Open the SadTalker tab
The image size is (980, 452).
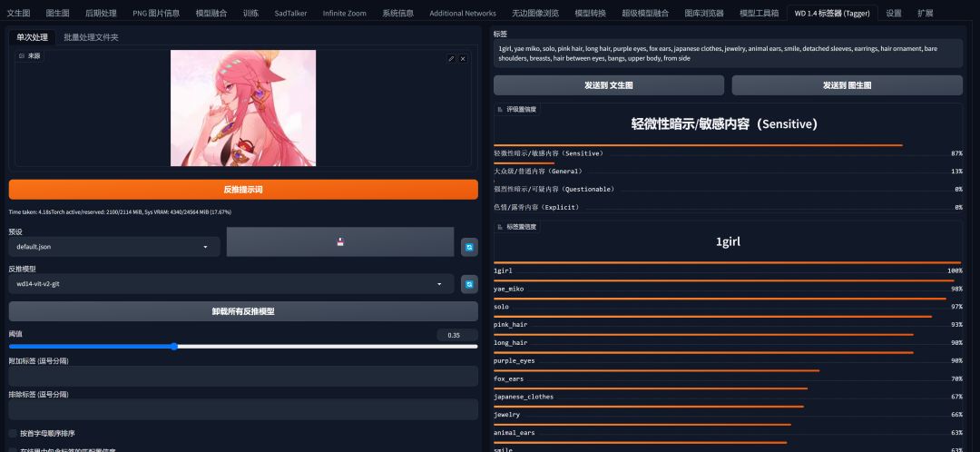point(290,13)
